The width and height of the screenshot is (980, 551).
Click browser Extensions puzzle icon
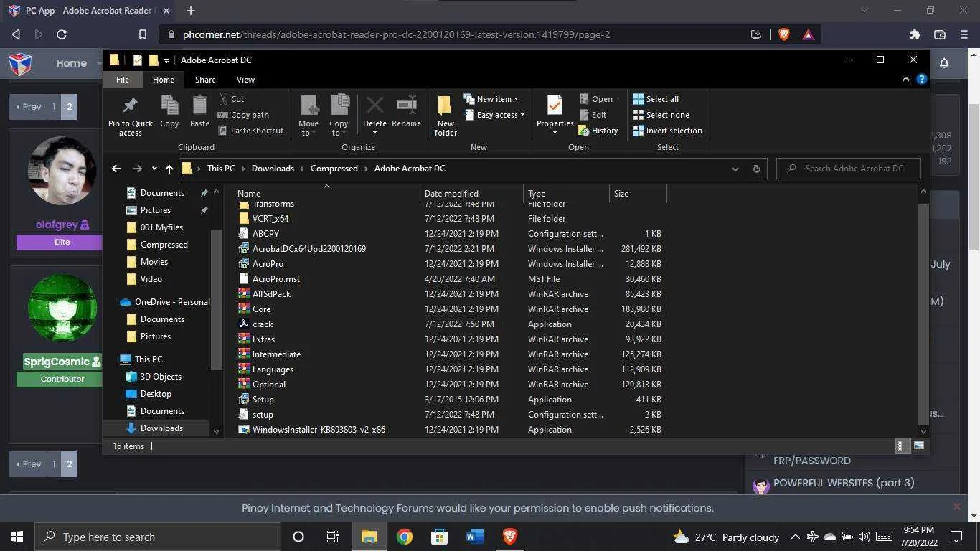[x=915, y=34]
